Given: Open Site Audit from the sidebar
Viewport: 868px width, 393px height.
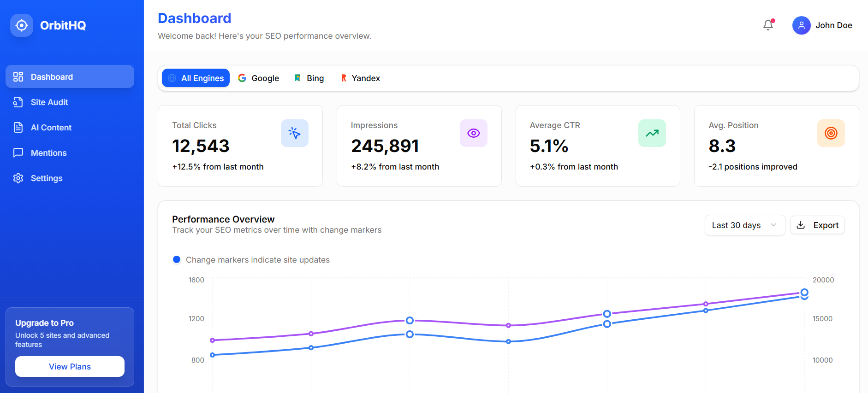Looking at the screenshot, I should pos(49,102).
